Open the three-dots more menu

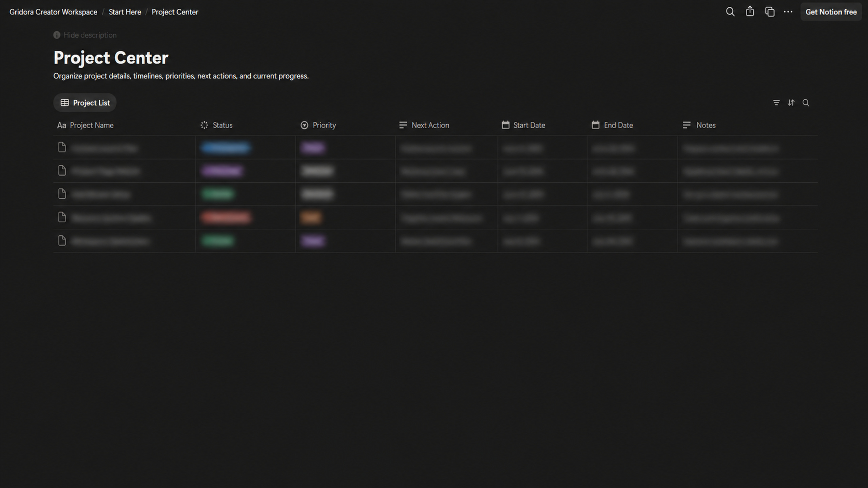point(788,12)
